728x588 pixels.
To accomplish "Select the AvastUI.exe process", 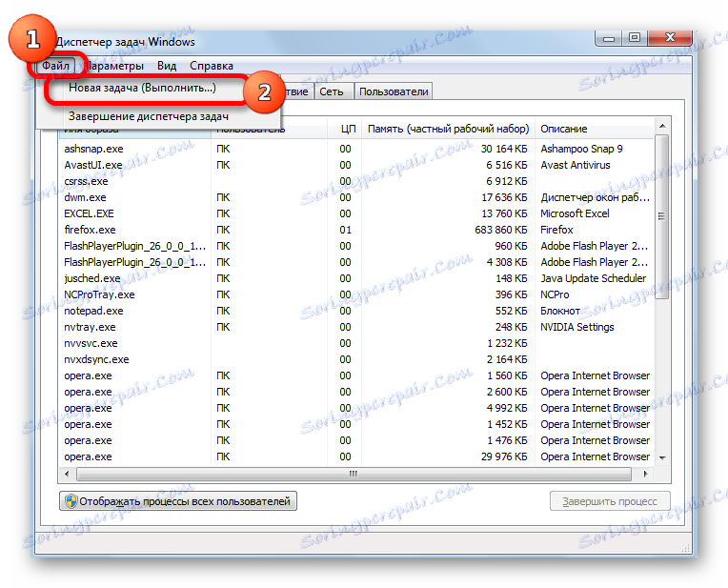I will click(x=356, y=165).
